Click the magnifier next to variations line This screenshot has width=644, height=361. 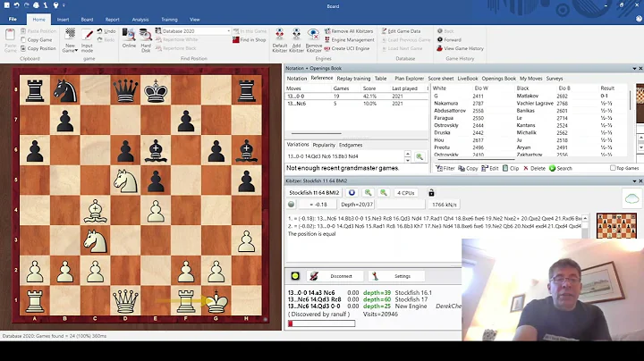coord(419,156)
